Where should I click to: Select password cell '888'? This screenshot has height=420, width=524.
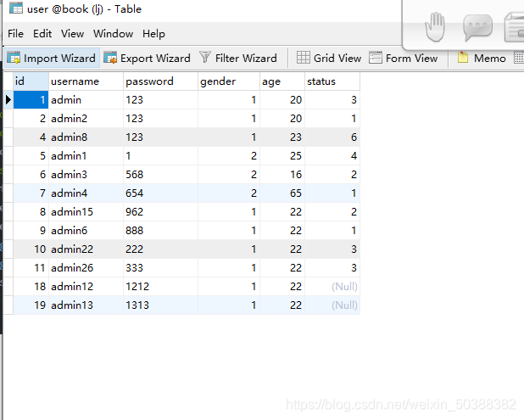click(161, 231)
